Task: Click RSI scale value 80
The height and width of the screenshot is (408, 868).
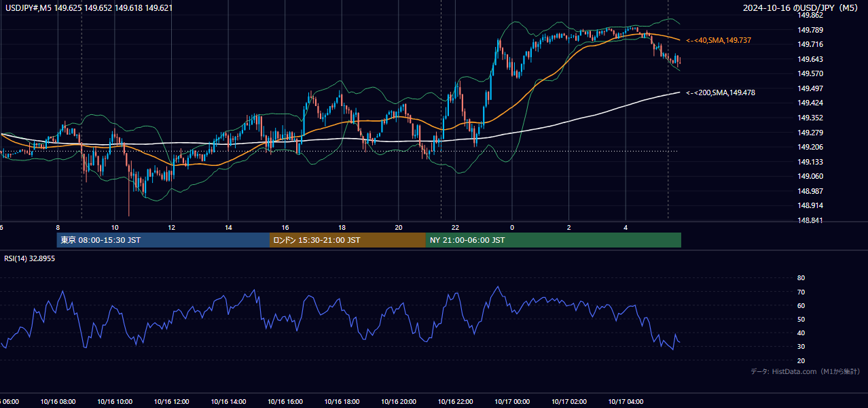Action: pos(801,278)
